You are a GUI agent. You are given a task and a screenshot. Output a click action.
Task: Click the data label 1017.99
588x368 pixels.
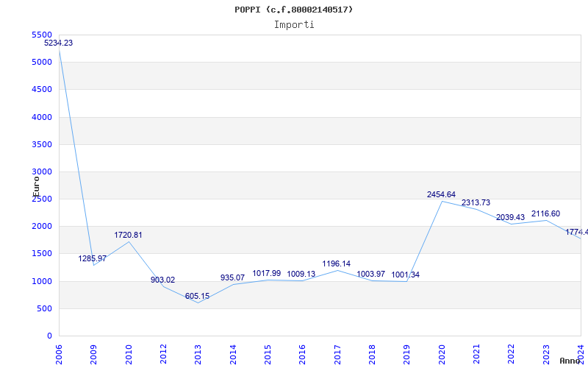[x=267, y=273]
